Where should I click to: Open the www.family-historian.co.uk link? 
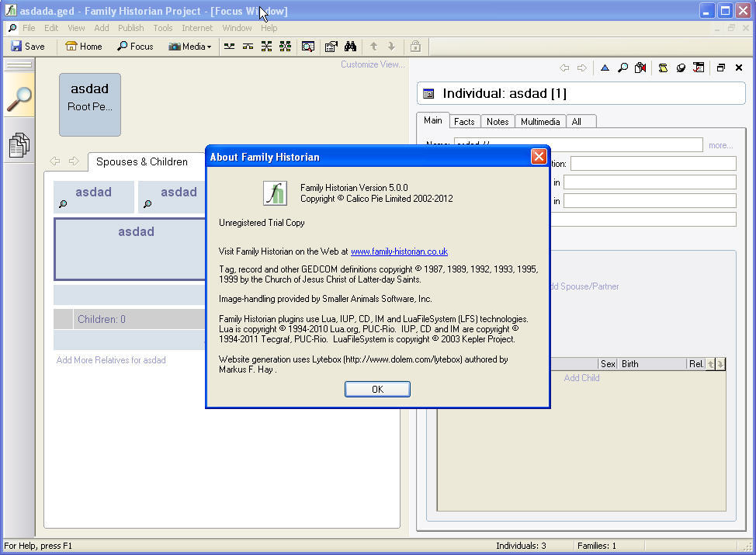pyautogui.click(x=399, y=251)
